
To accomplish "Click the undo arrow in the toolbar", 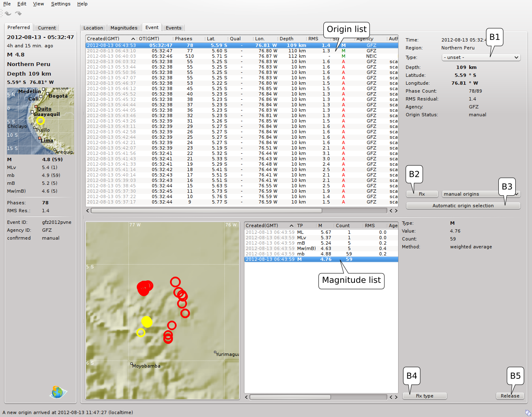I will click(8, 13).
